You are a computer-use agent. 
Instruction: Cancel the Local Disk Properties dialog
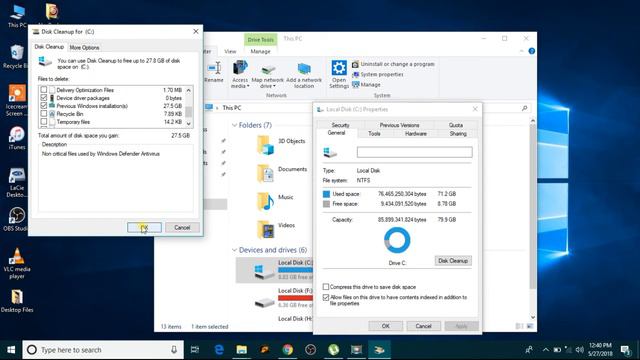(423, 326)
